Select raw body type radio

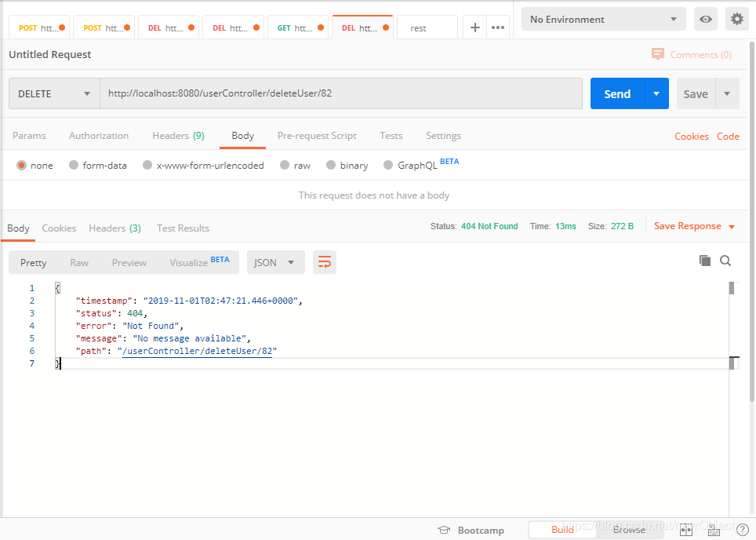coord(285,165)
